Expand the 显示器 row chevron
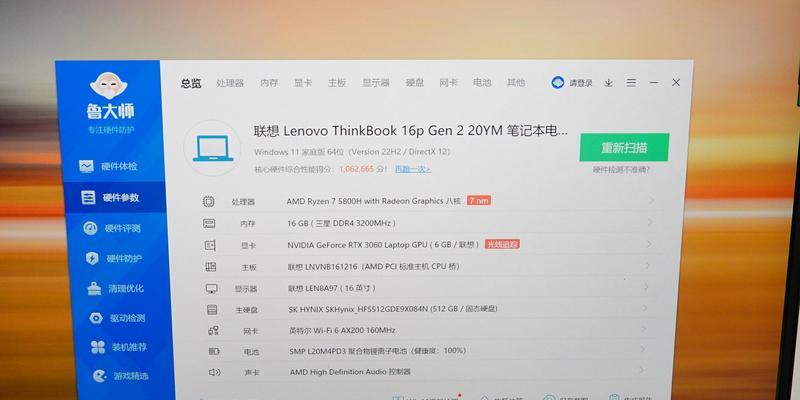 point(646,287)
